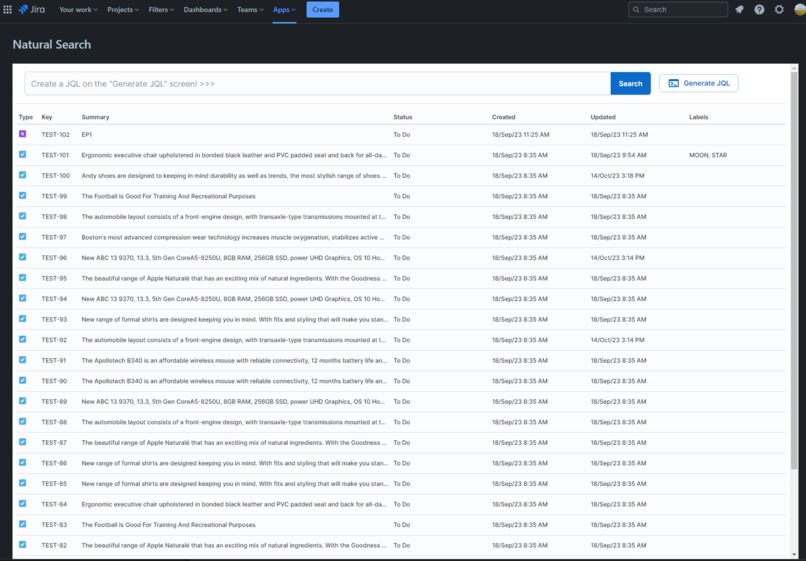Click the MOON, STAR labels cell
The height and width of the screenshot is (561, 806).
pos(708,155)
